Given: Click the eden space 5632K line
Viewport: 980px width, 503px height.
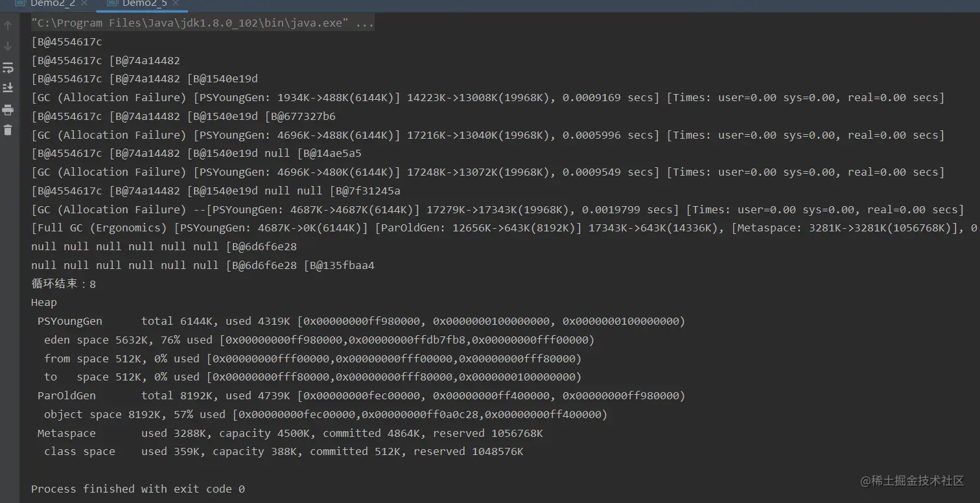Looking at the screenshot, I should point(319,340).
